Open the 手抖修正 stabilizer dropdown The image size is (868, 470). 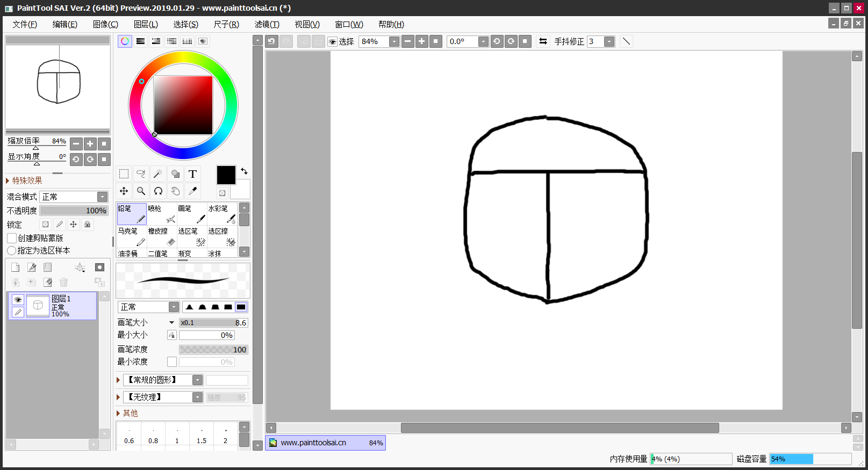pyautogui.click(x=609, y=41)
